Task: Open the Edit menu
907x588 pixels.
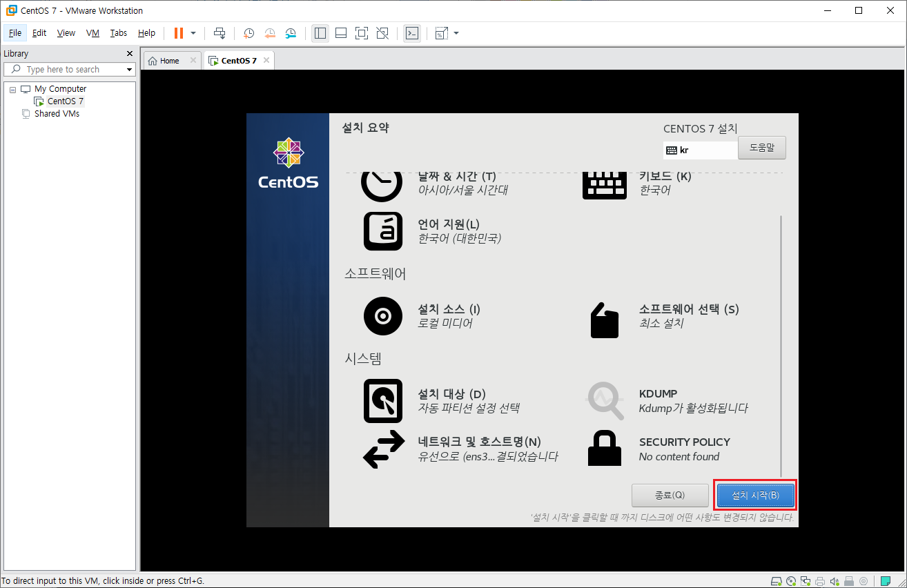Action: click(x=39, y=33)
